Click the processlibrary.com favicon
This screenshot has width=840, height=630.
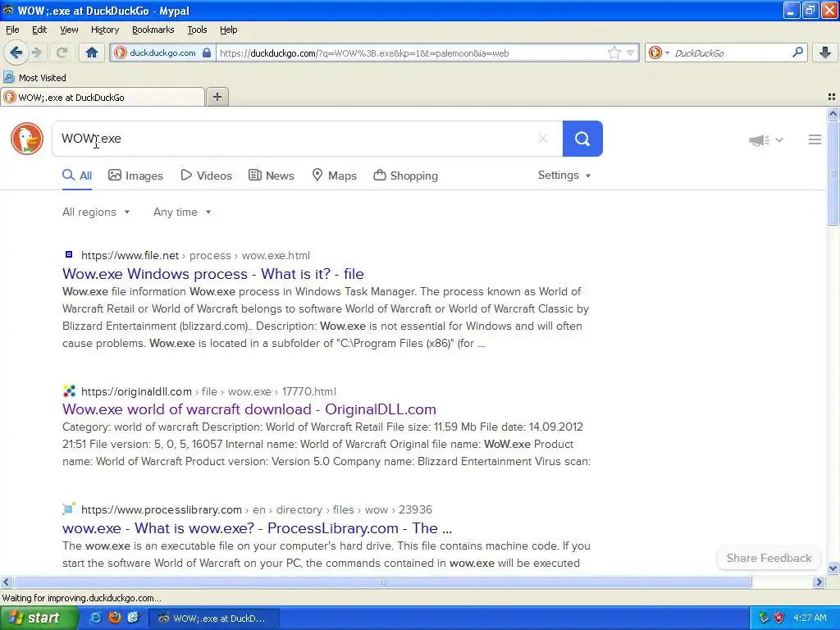69,509
